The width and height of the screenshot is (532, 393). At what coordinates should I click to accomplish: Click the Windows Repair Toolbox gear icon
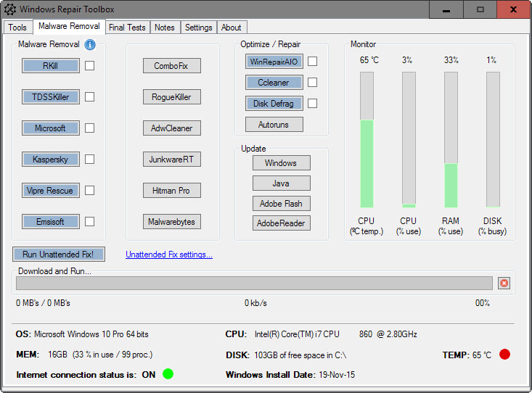tap(10, 9)
